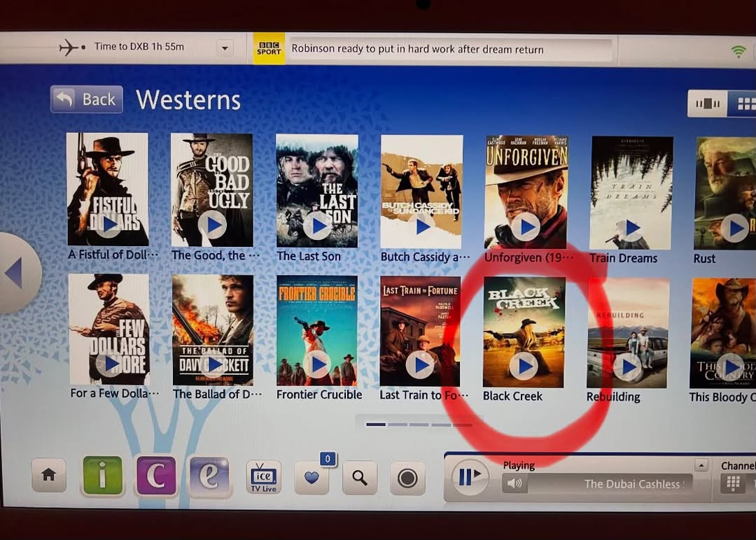This screenshot has height=540, width=756.
Task: Open the favourites heart list
Action: coord(312,477)
